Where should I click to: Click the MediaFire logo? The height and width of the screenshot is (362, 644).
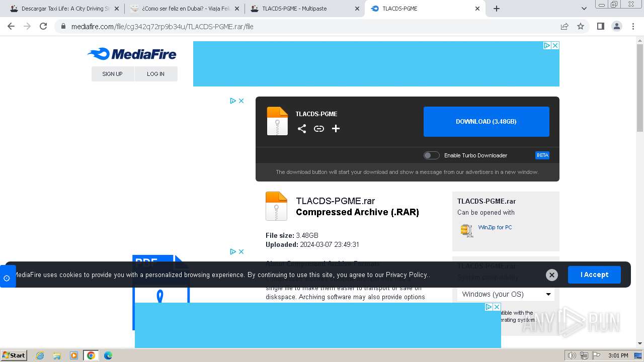(x=132, y=54)
